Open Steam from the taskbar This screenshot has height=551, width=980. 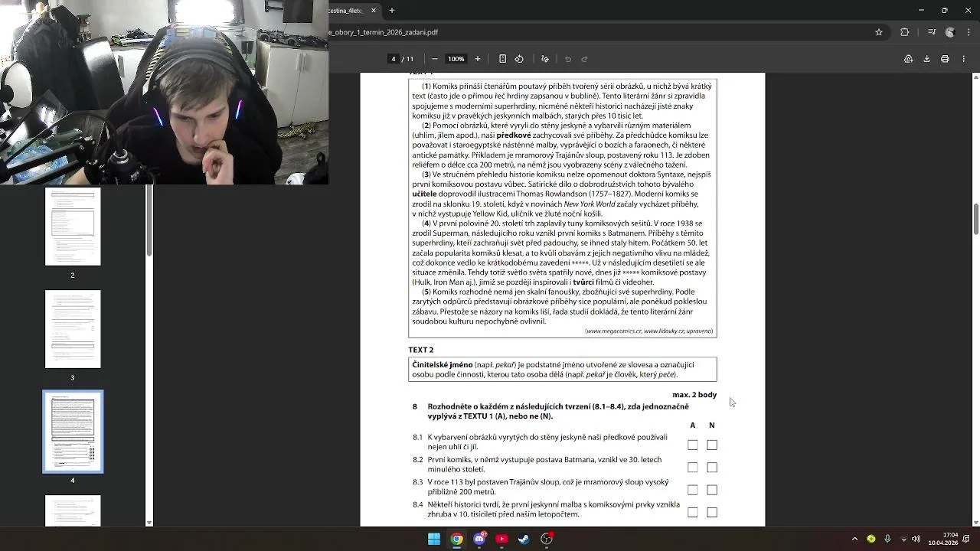[524, 539]
